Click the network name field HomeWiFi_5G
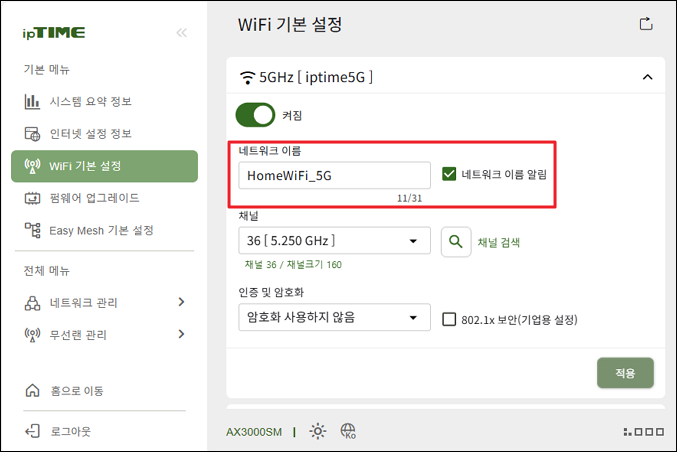 point(335,175)
